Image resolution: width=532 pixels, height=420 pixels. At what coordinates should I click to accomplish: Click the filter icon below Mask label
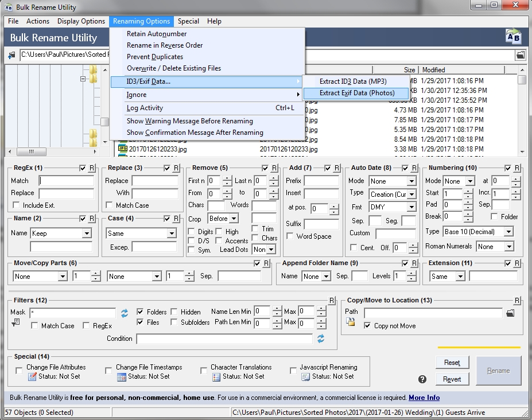tap(15, 322)
